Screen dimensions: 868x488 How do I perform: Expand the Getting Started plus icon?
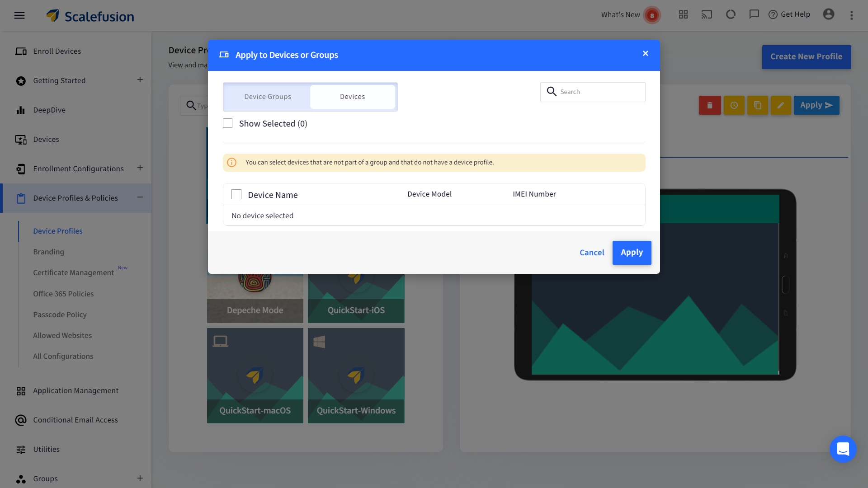[140, 80]
